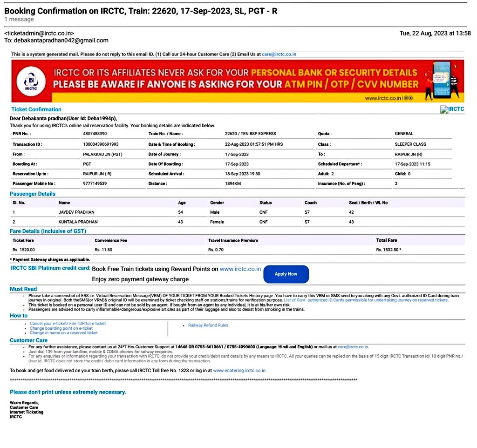Screen dimensions: 477x448
Task: Click the scheduled arrival 18-Sep-2023 19:30
Action: click(x=242, y=174)
